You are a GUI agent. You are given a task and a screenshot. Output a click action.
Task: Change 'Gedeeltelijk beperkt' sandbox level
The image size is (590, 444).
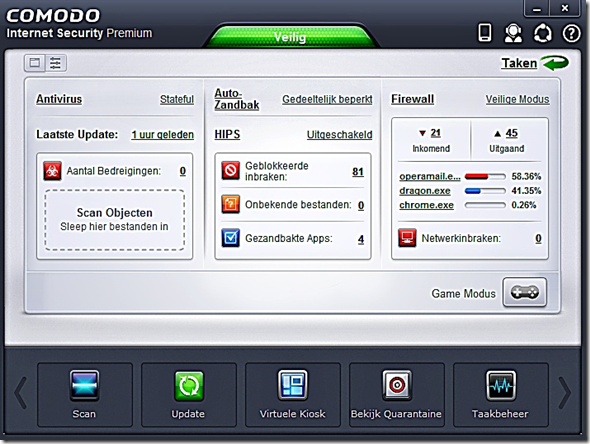(x=327, y=99)
